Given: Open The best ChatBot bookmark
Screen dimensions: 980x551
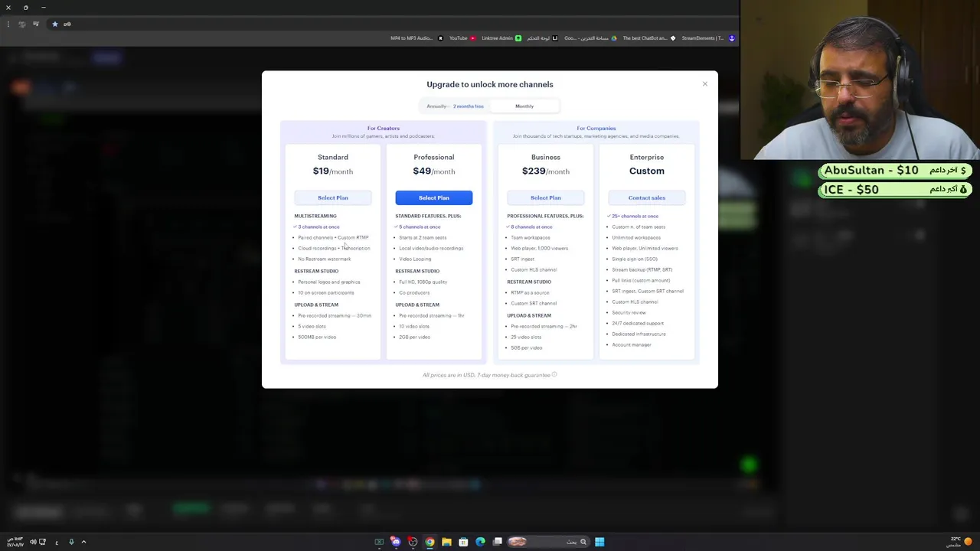Looking at the screenshot, I should pyautogui.click(x=649, y=38).
